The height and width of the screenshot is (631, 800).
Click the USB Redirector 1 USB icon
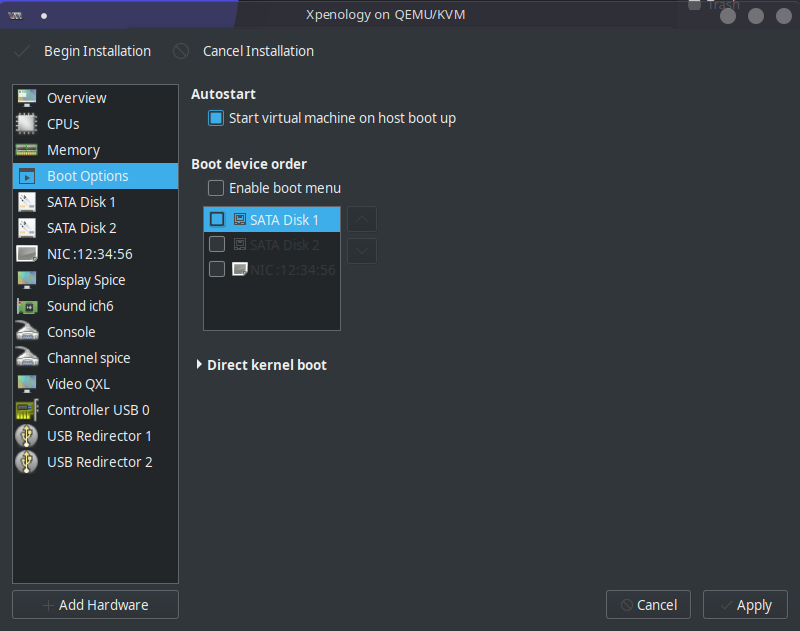[27, 436]
